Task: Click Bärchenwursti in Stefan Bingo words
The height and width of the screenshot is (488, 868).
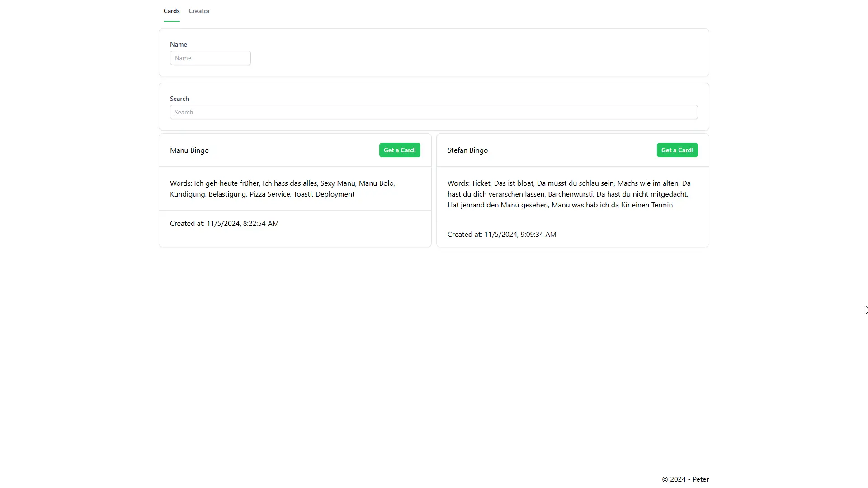Action: [x=570, y=194]
